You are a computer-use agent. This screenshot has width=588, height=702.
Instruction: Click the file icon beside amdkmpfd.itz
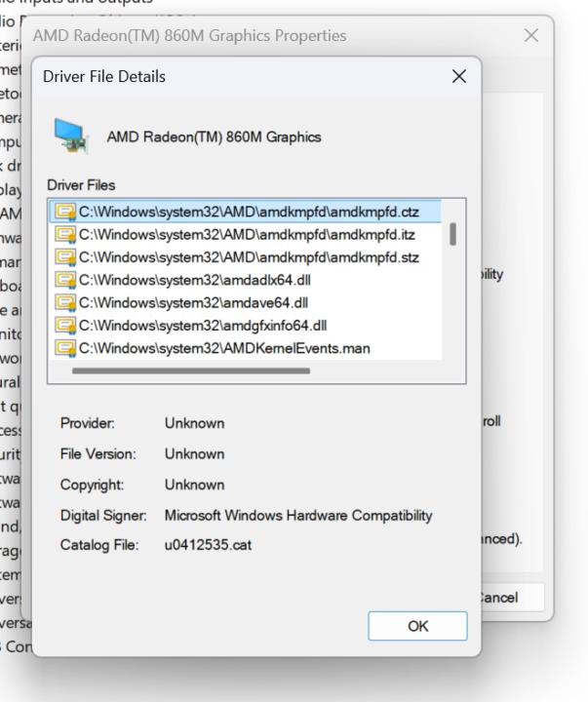(x=65, y=235)
